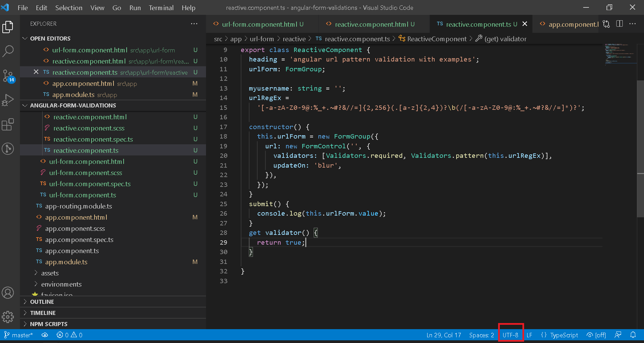Screen dimensions: 644x343
Task: Open the Accounts icon in the activity bar
Action: (x=8, y=293)
